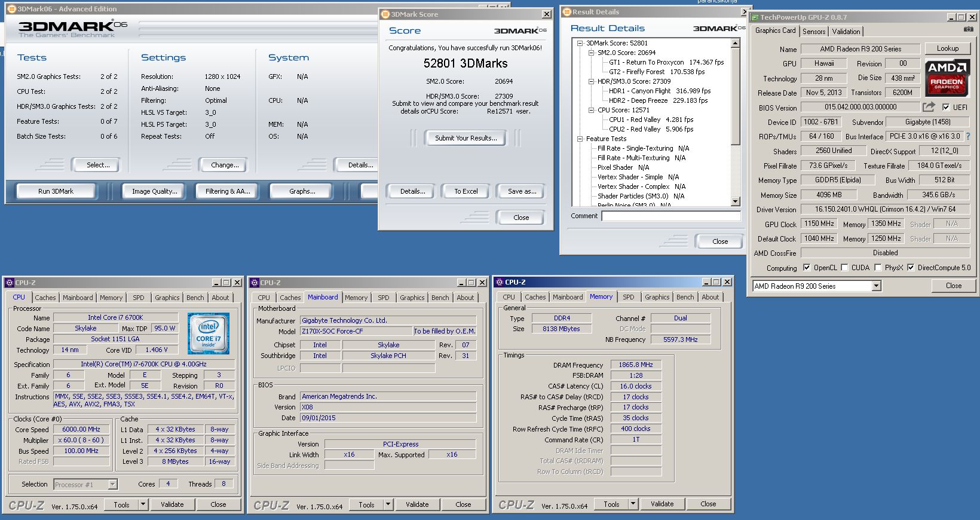The width and height of the screenshot is (980, 520).
Task: Click Mainboard tab in CPU-Z CPU window
Action: pos(78,298)
